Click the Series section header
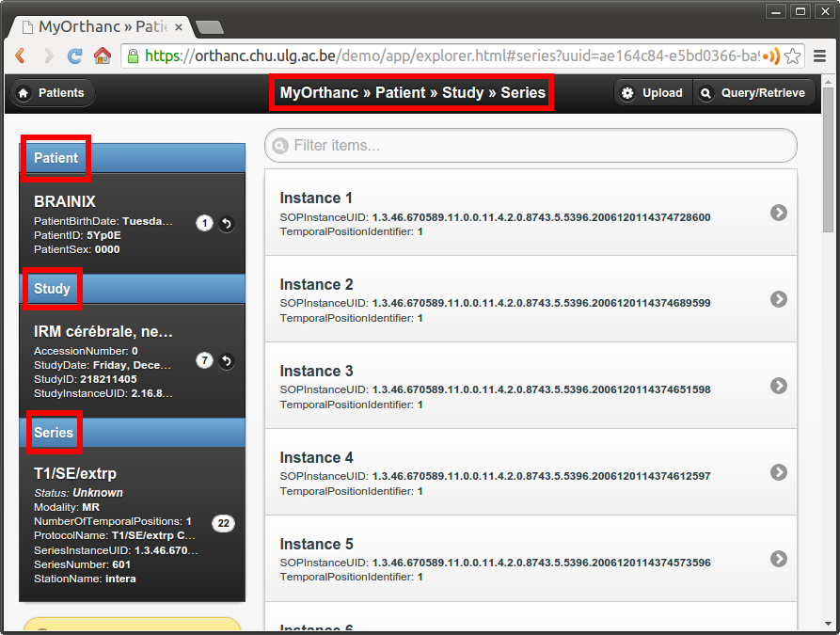Screen dimensions: 840x635 (132, 433)
